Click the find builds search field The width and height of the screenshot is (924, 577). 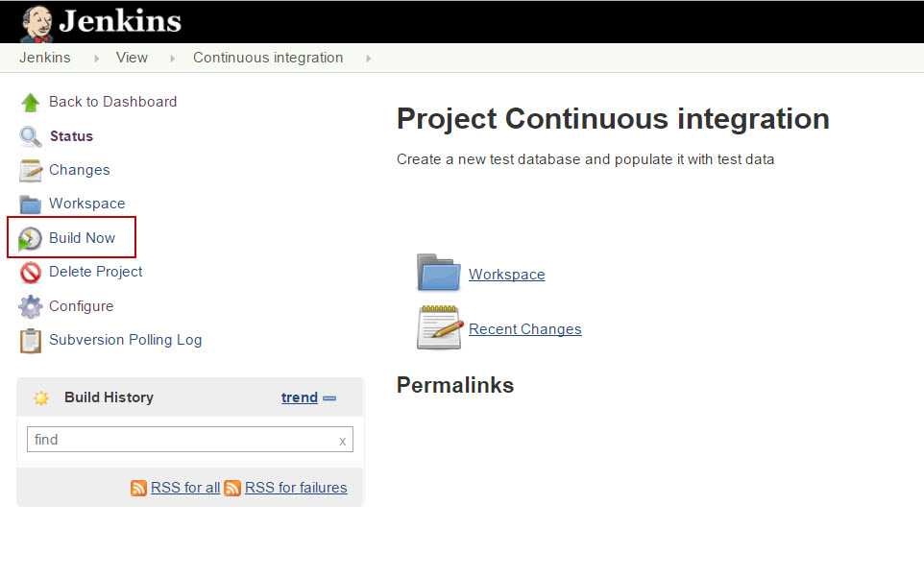[181, 440]
